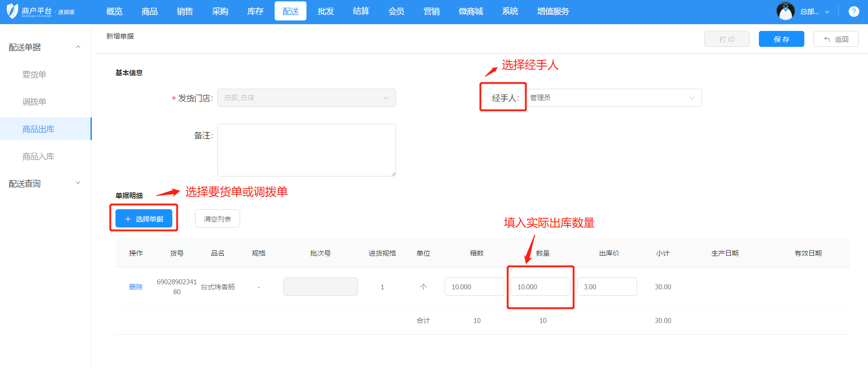868x368 pixels.
Task: Switch to the 库存 top menu
Action: pyautogui.click(x=255, y=11)
